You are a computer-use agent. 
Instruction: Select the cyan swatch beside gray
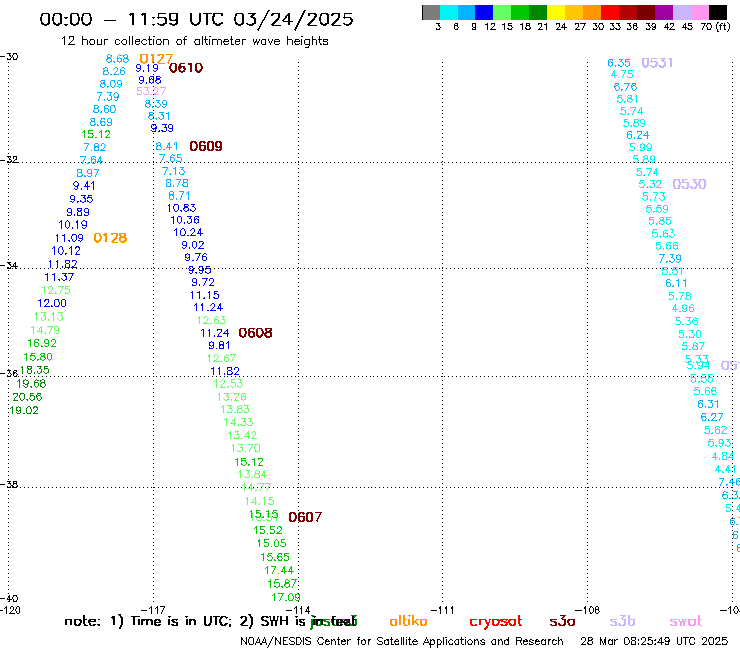449,12
